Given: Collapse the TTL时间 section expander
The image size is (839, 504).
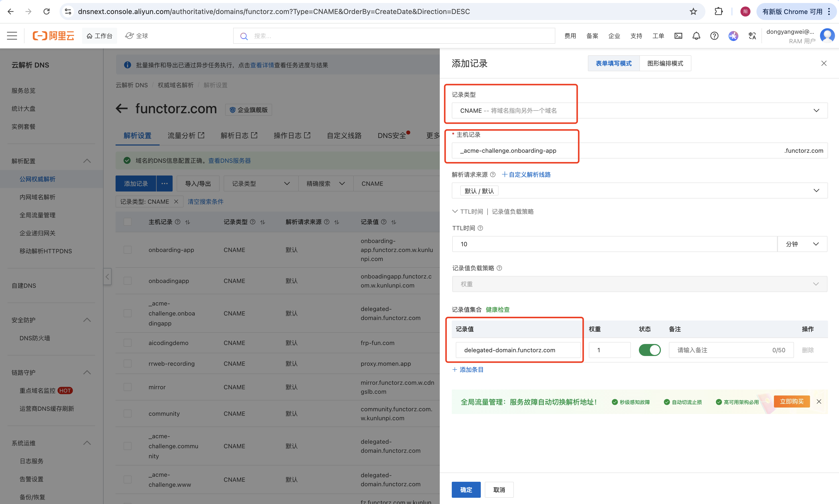Looking at the screenshot, I should (x=455, y=211).
